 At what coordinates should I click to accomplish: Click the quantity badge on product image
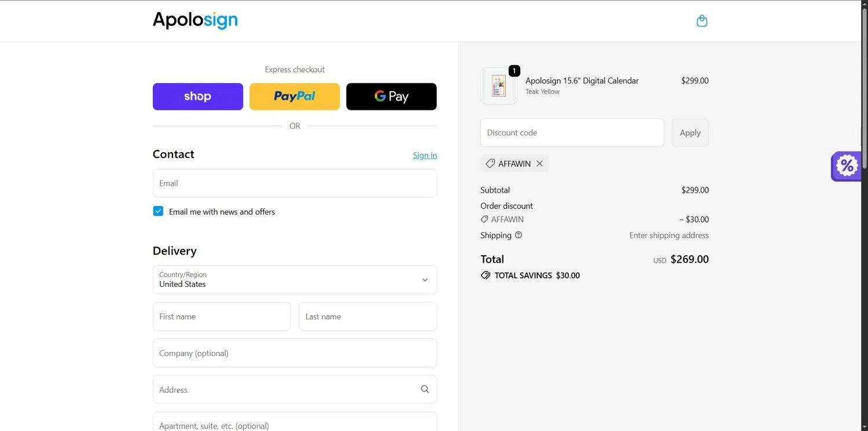[x=514, y=71]
